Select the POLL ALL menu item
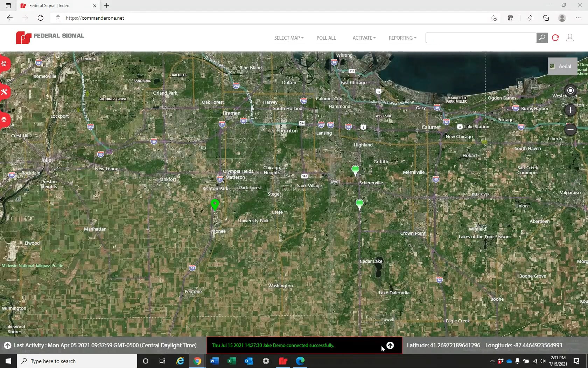Screen dimensions: 588x368 pos(326,38)
